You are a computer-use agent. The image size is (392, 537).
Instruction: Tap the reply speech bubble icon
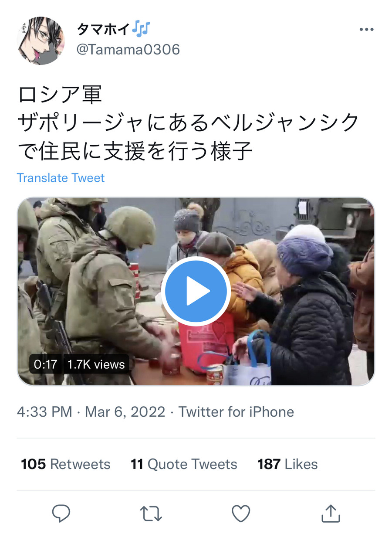click(x=61, y=513)
